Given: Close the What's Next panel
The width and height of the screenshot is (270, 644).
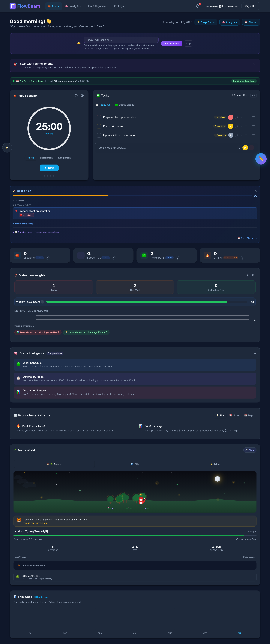Looking at the screenshot, I should [x=256, y=191].
